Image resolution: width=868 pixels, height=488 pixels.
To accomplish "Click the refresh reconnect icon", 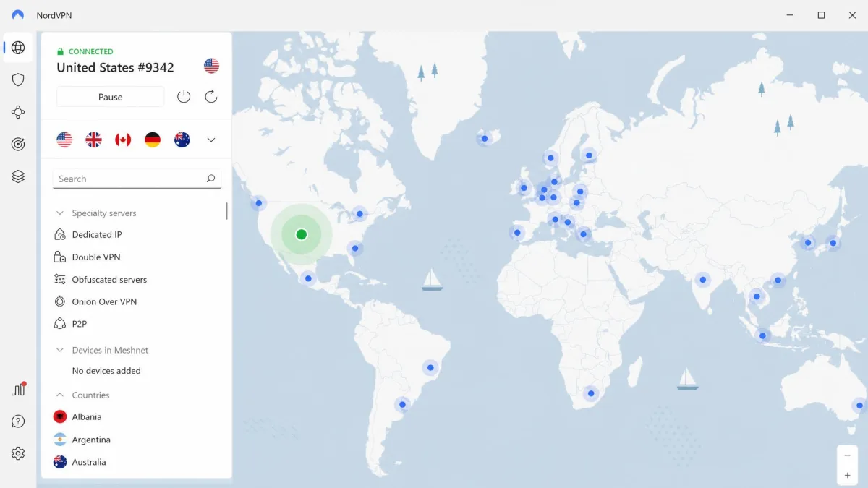I will 211,96.
